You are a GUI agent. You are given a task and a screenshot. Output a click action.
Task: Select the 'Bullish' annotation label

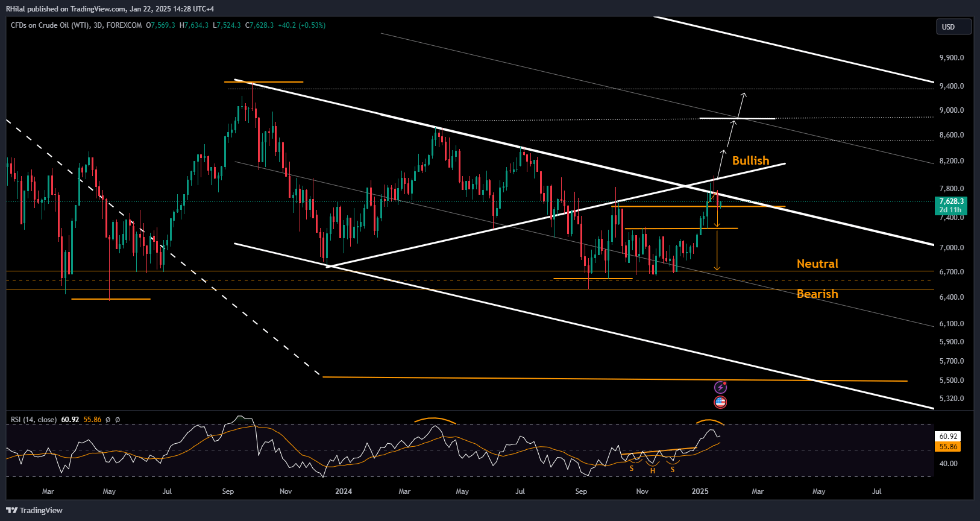[x=750, y=160]
